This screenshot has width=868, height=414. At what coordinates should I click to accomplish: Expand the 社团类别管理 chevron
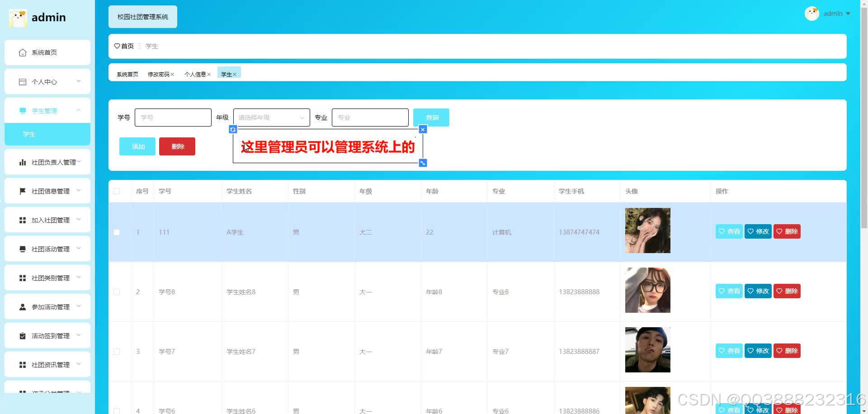[x=79, y=278]
